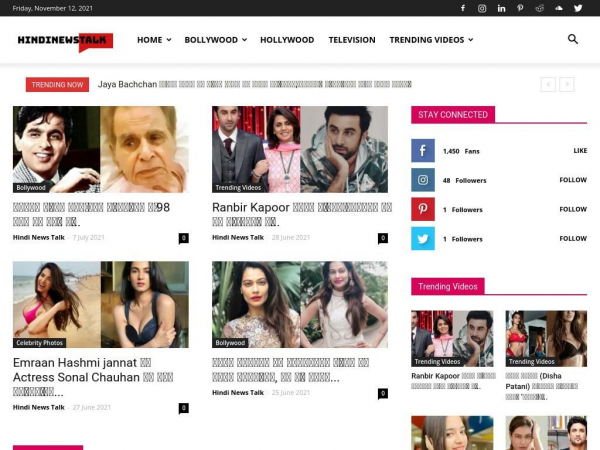The height and width of the screenshot is (450, 600).
Task: Open comment count on 25 June article
Action: 383,393
